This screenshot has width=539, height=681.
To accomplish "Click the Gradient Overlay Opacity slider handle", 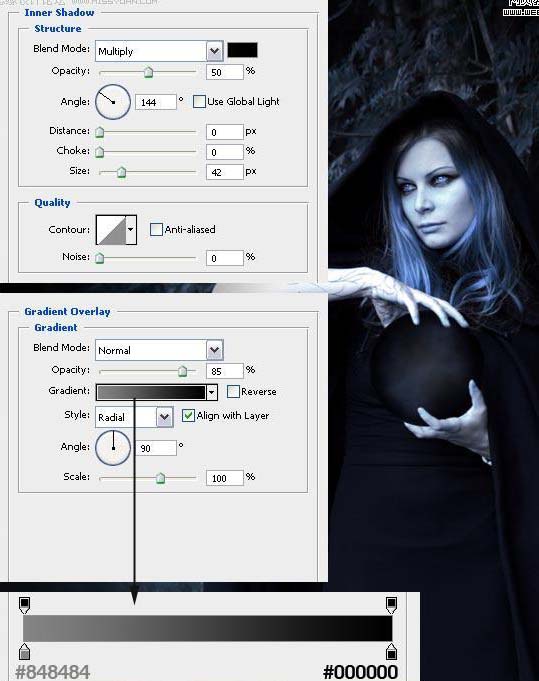I will point(182,371).
